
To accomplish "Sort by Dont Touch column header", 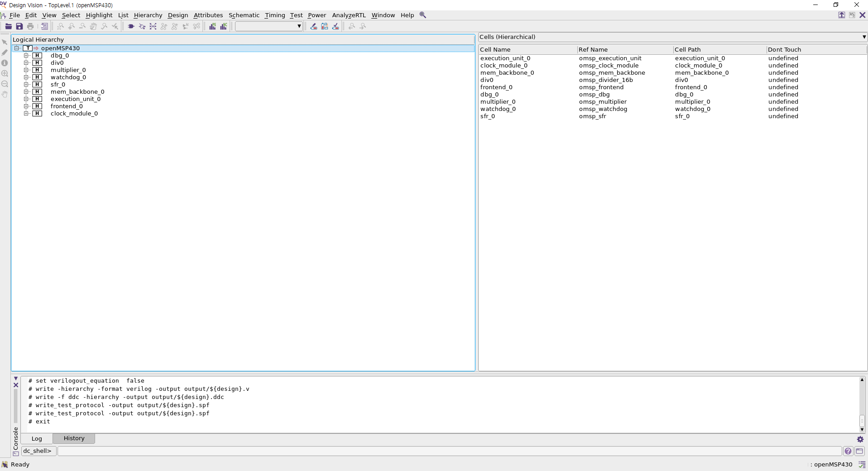I will tap(816, 50).
